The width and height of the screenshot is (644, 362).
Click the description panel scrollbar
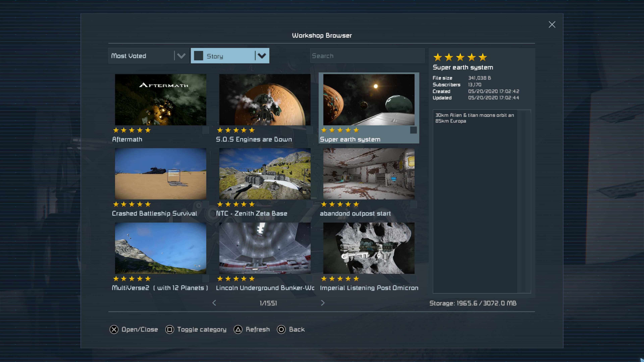pyautogui.click(x=524, y=201)
